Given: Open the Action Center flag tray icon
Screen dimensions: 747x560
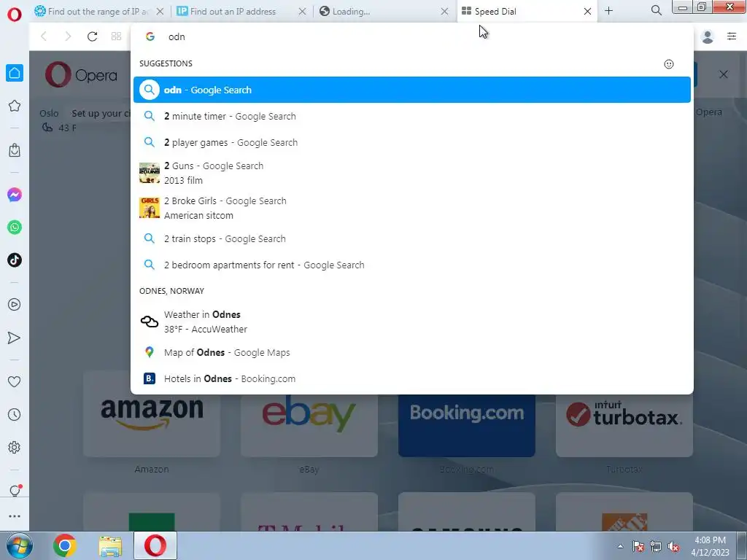Looking at the screenshot, I should pos(638,547).
